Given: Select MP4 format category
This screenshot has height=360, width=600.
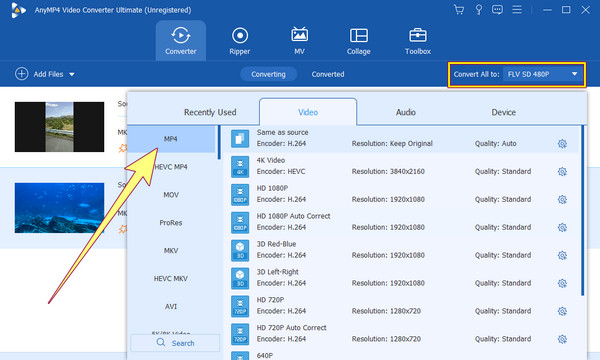Looking at the screenshot, I should tap(171, 139).
